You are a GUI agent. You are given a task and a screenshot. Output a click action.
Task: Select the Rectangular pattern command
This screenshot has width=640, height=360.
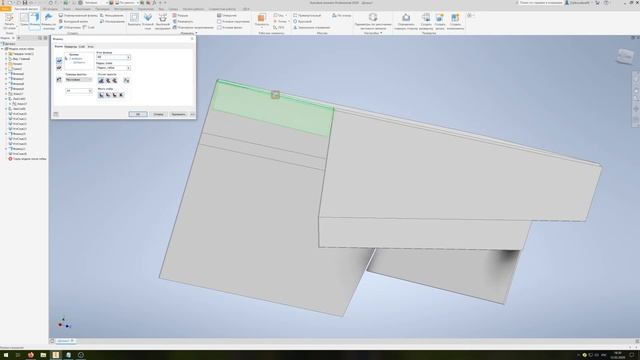click(x=307, y=15)
